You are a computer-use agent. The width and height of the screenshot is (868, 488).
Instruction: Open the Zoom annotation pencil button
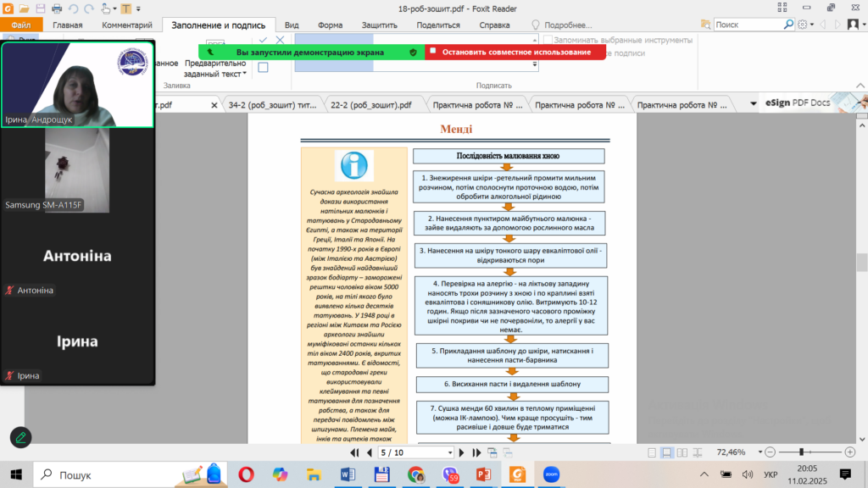pyautogui.click(x=20, y=438)
